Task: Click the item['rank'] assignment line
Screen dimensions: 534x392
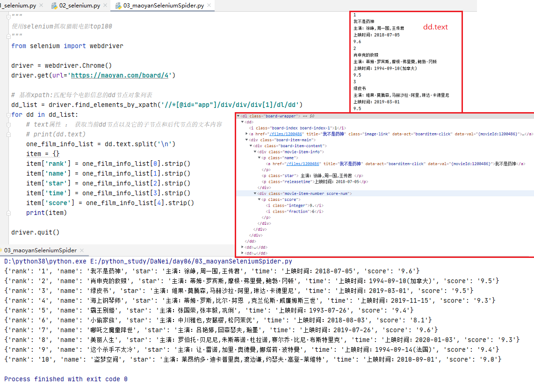Action: pyautogui.click(x=108, y=164)
